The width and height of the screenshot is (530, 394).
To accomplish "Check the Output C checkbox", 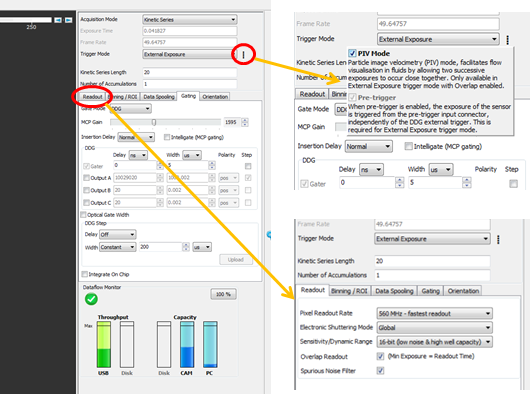I will tap(87, 203).
